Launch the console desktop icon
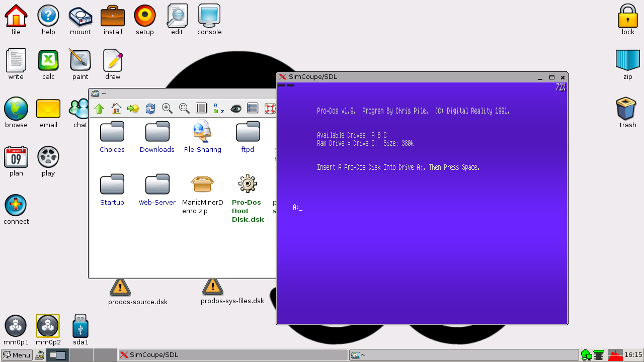 [209, 20]
